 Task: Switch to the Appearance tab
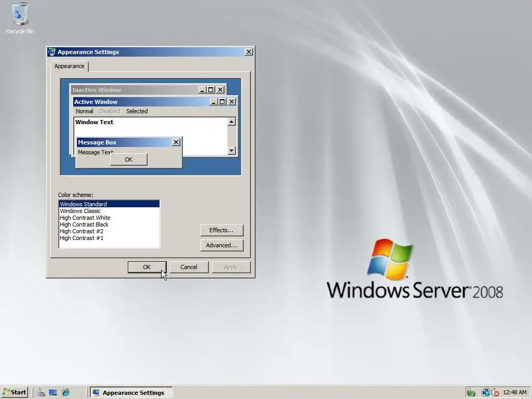pos(69,66)
